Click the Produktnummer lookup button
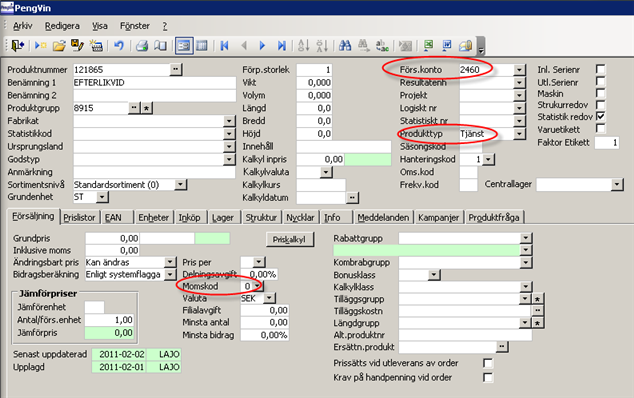Image resolution: width=634 pixels, height=398 pixels. [x=175, y=70]
